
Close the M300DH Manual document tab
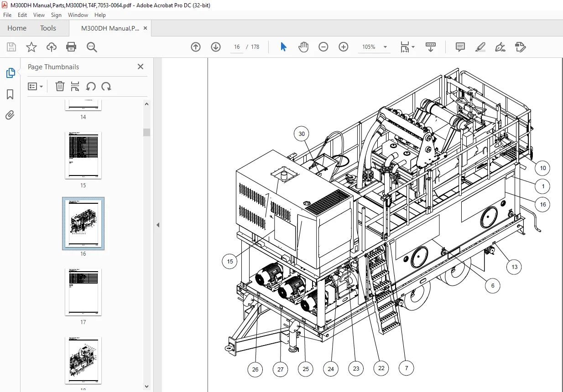tap(145, 28)
